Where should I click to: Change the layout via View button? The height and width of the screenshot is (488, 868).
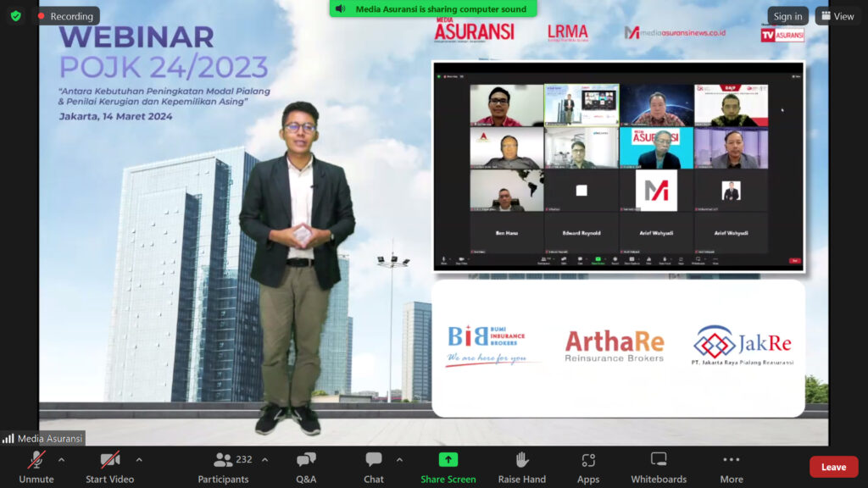[x=838, y=16]
